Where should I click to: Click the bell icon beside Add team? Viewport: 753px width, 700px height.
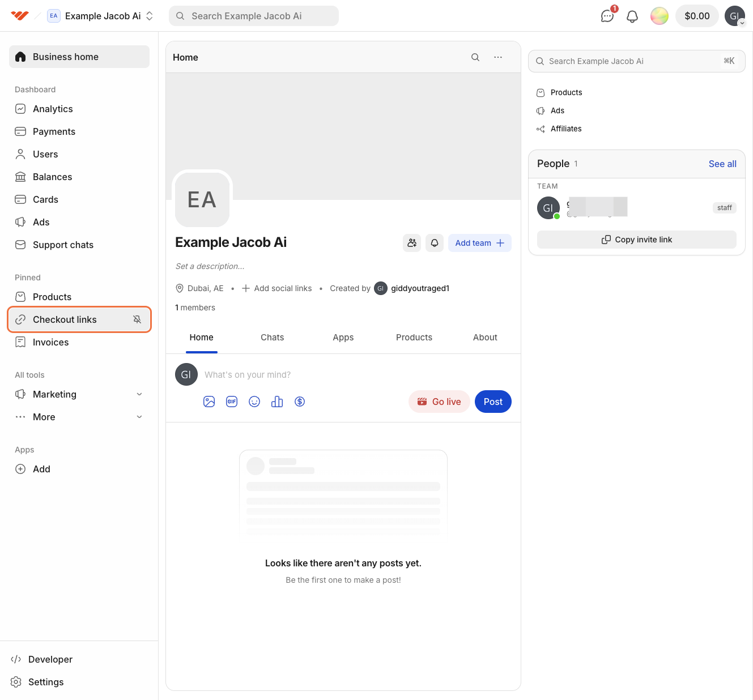click(435, 243)
